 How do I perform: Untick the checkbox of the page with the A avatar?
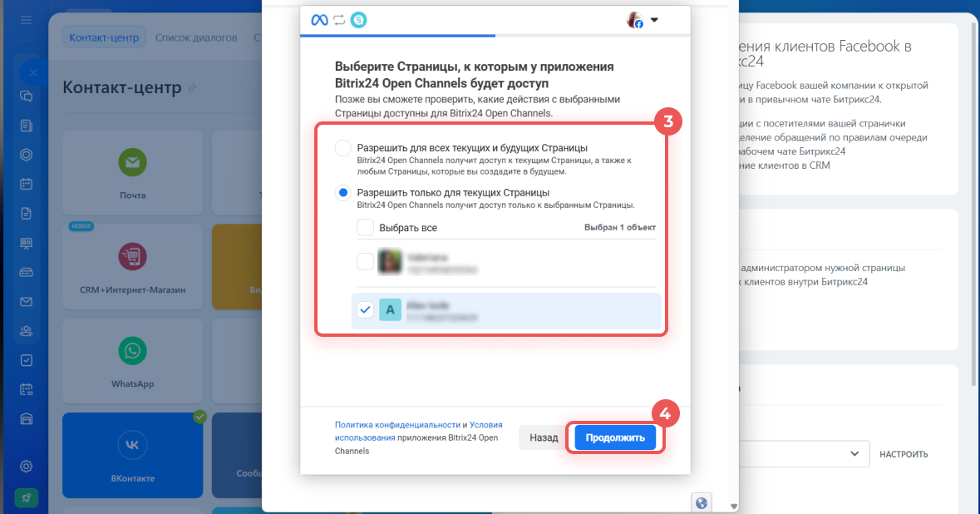tap(365, 309)
